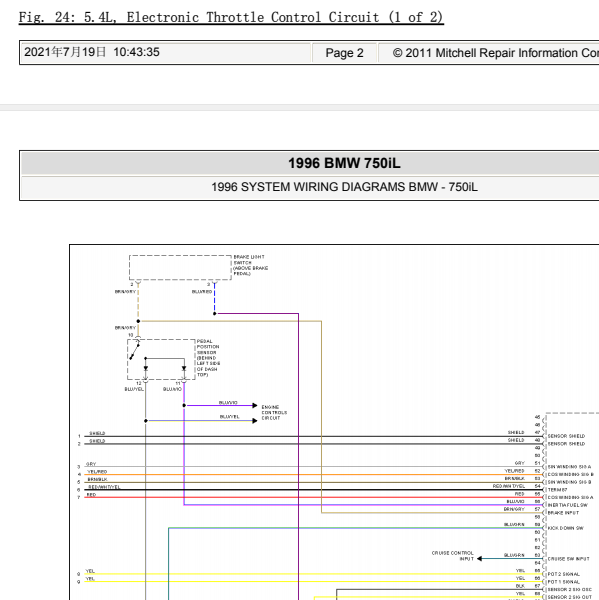599x600 pixels.
Task: Click the Cruise SW Input pin label
Action: click(x=568, y=559)
